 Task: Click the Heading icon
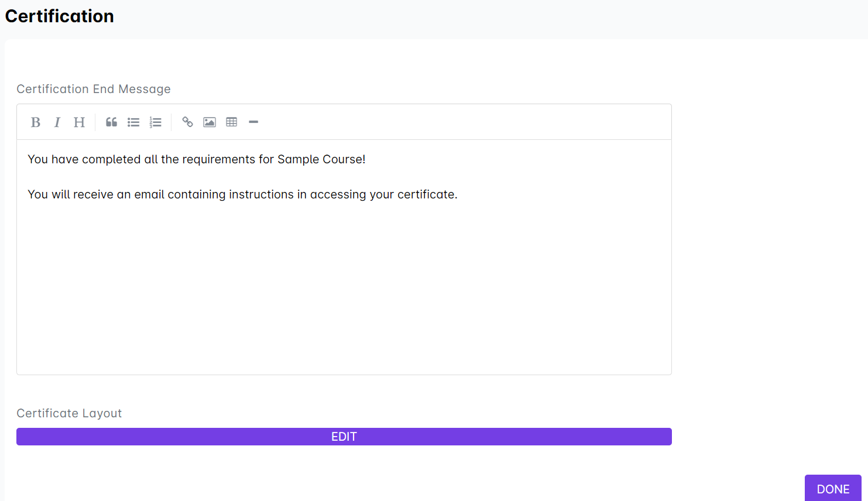[x=79, y=122]
